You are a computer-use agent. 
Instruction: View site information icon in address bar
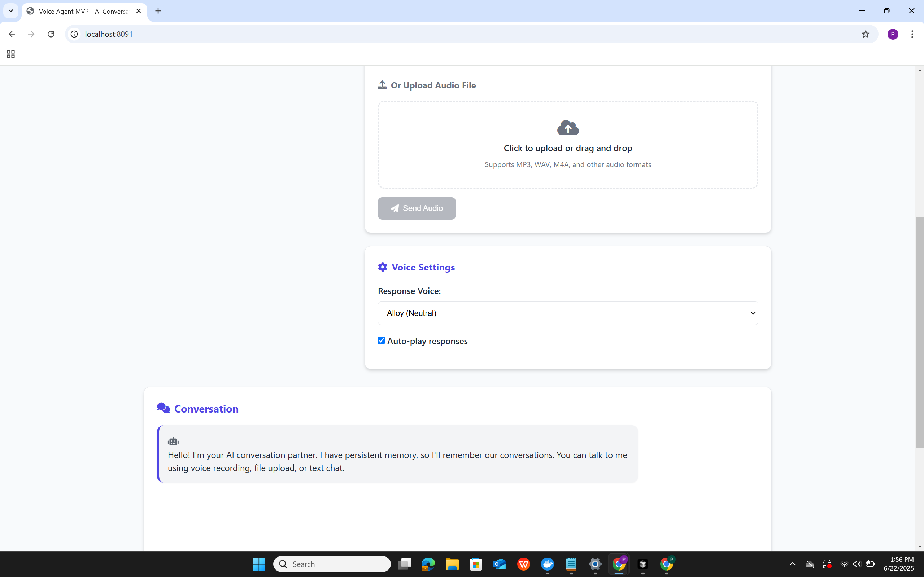point(74,34)
